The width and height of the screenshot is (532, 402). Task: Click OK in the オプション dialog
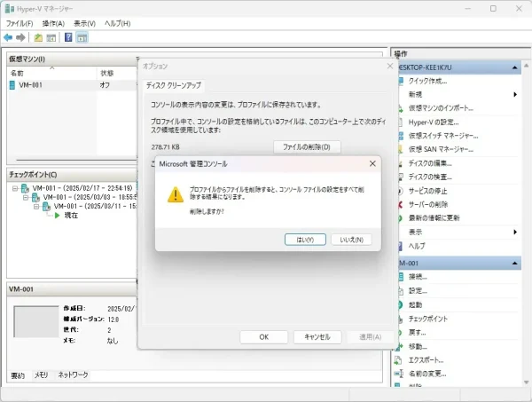[x=264, y=337]
